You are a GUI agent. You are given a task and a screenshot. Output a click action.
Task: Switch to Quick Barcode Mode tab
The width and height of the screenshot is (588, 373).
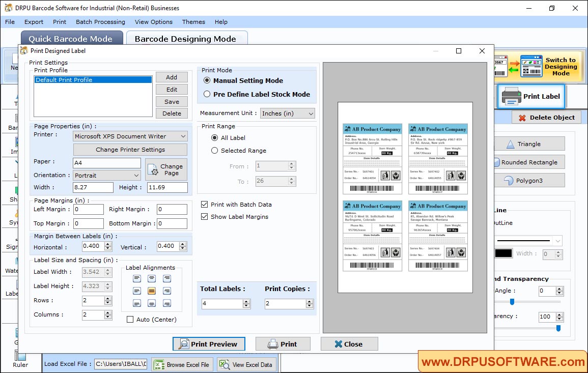72,39
